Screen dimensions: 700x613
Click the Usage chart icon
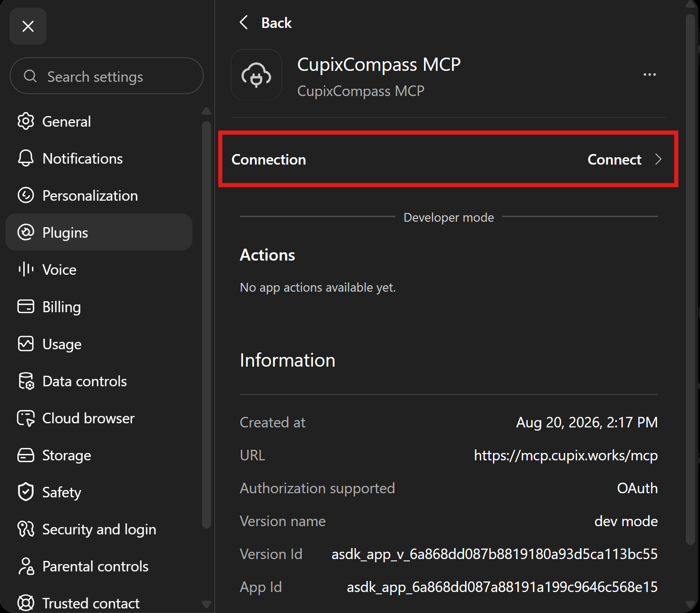(26, 344)
